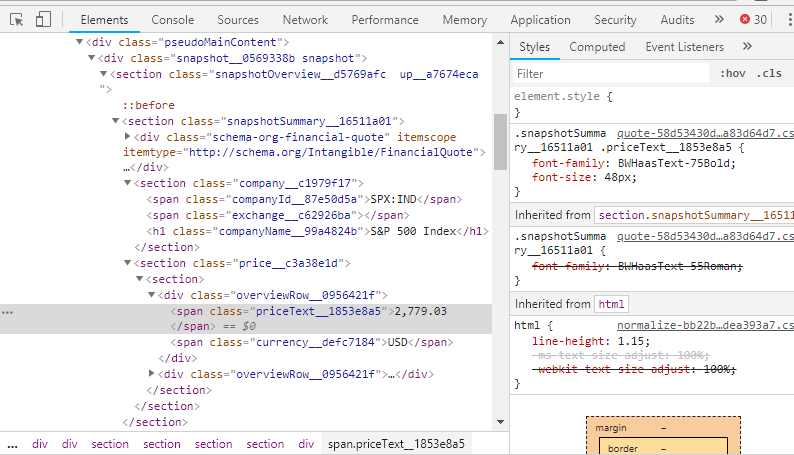The width and height of the screenshot is (794, 455).
Task: Toggle device toolbar mode
Action: pyautogui.click(x=43, y=20)
